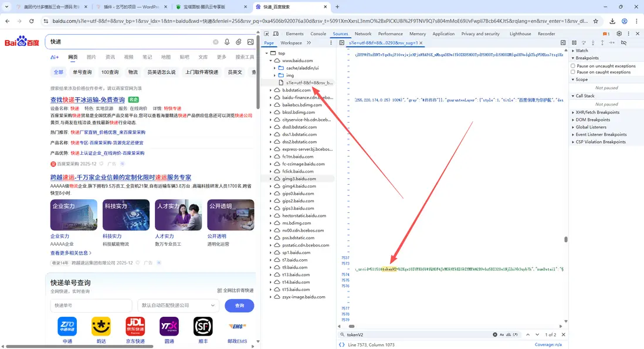The width and height of the screenshot is (644, 349).
Task: Click the step out debugger icon
Action: pos(602,43)
